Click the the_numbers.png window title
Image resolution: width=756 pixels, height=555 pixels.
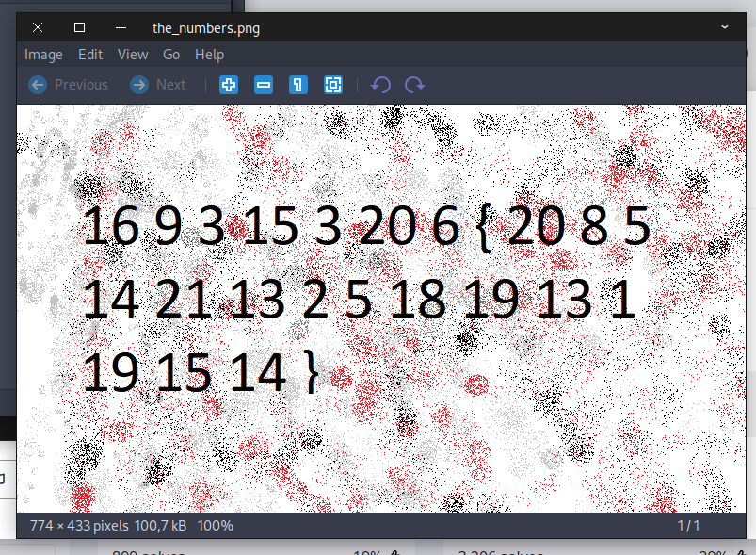(x=206, y=28)
